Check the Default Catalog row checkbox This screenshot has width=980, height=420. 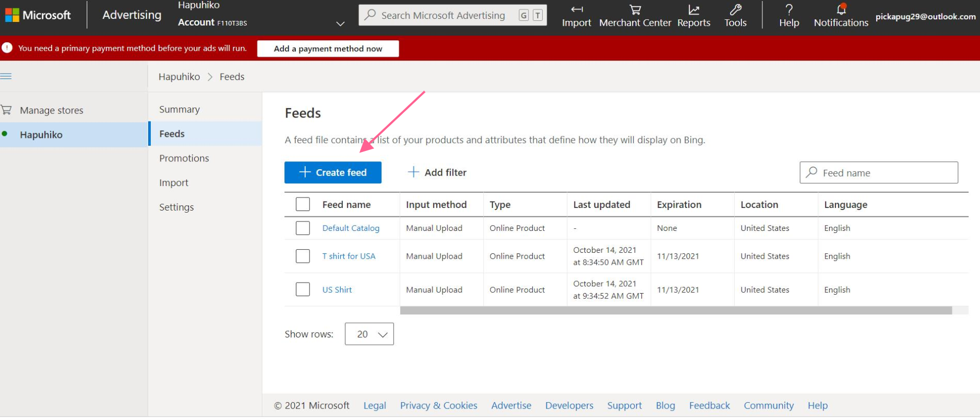pos(303,228)
